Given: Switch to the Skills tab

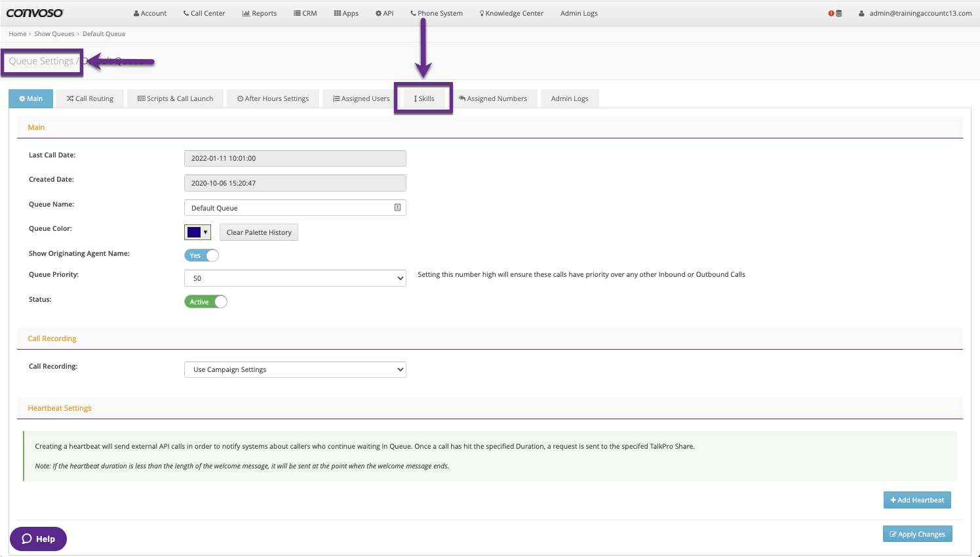Looking at the screenshot, I should click(424, 98).
